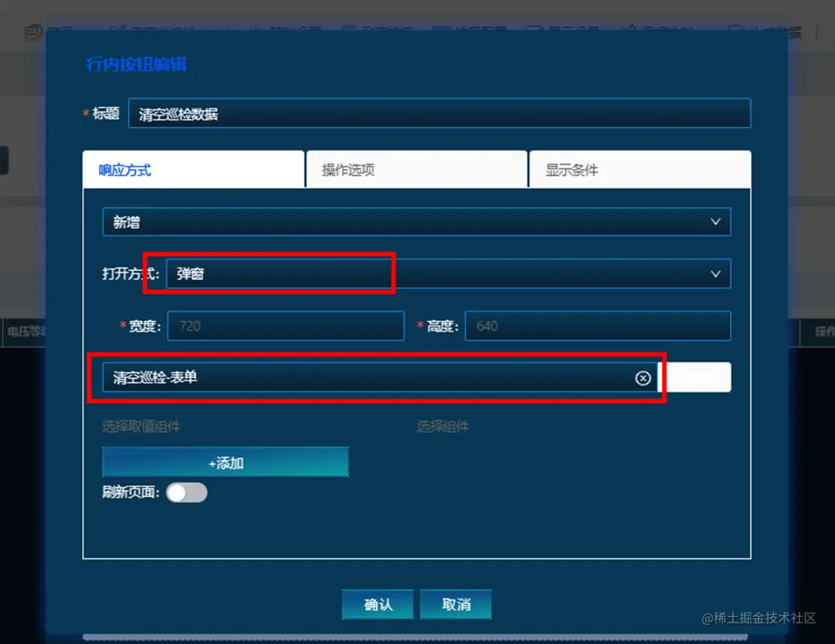The width and height of the screenshot is (835, 644).
Task: Click the 选择取值组件 label
Action: pos(141,426)
